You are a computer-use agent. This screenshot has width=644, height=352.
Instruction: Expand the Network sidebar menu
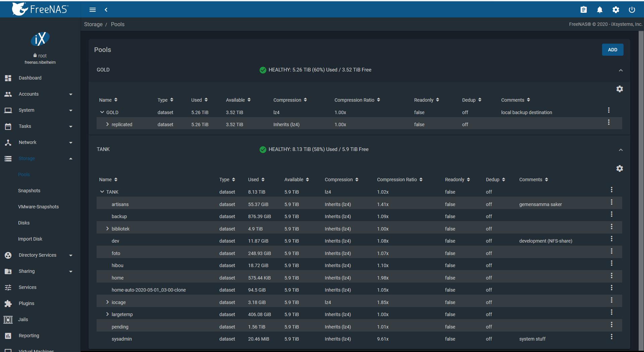pos(40,142)
